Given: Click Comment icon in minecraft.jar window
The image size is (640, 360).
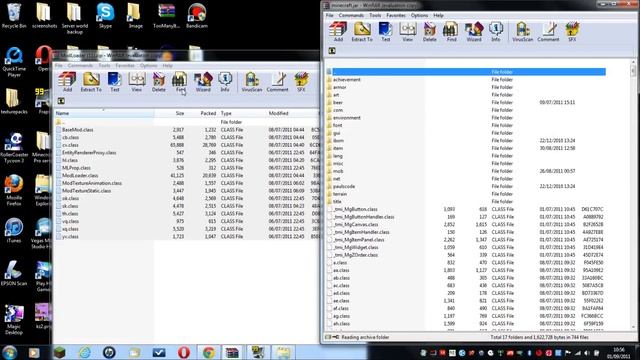Looking at the screenshot, I should pos(548,32).
